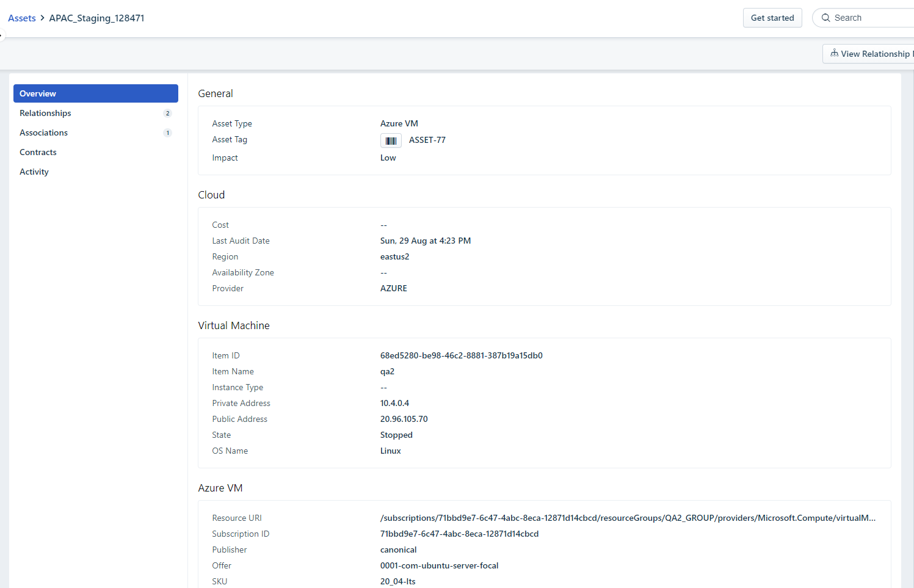
Task: Click the OS Name value Linux
Action: click(391, 451)
